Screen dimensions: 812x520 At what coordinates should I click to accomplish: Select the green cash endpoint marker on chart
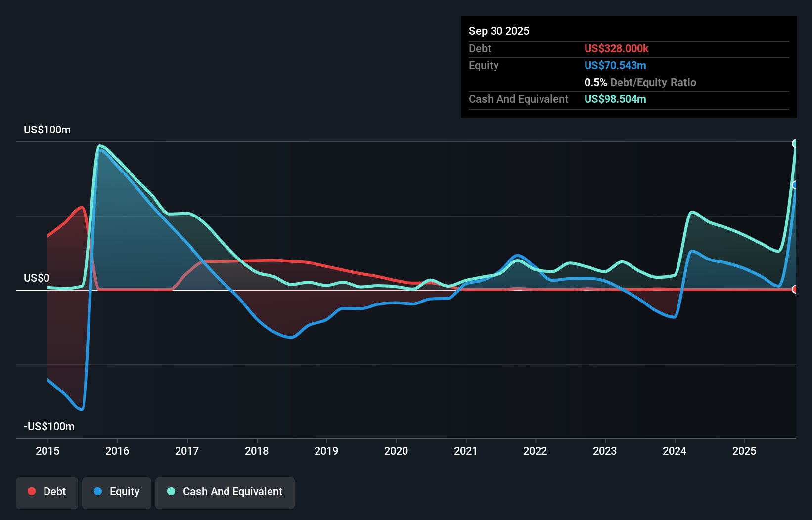tap(796, 144)
